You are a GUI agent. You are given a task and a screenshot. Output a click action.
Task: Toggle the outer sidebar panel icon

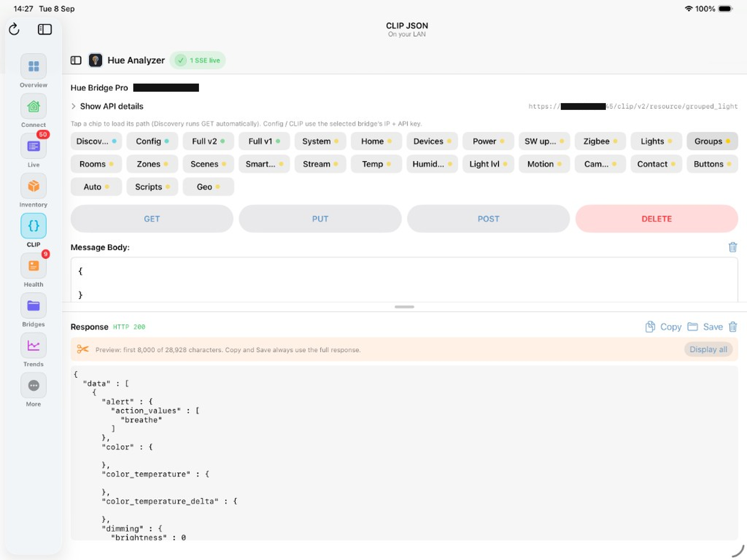click(45, 29)
